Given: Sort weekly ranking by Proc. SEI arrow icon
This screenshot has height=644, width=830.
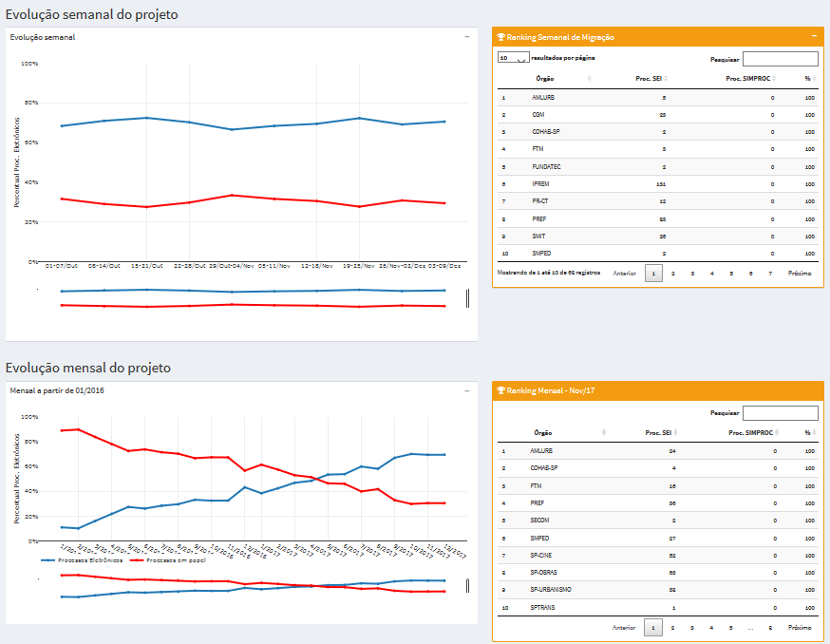Looking at the screenshot, I should [666, 79].
